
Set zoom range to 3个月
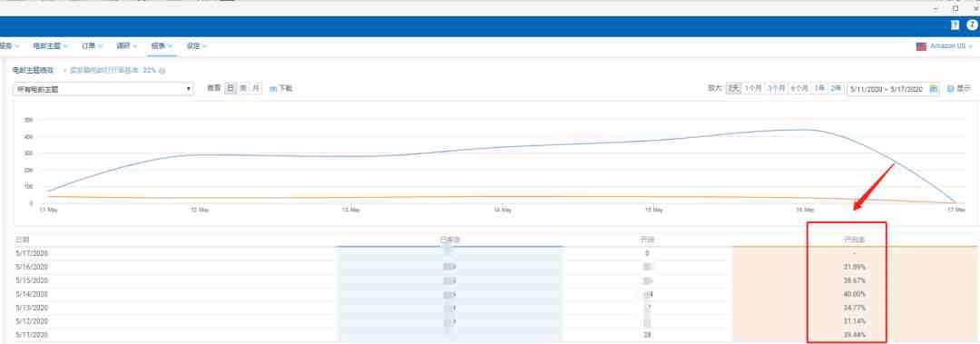(776, 89)
